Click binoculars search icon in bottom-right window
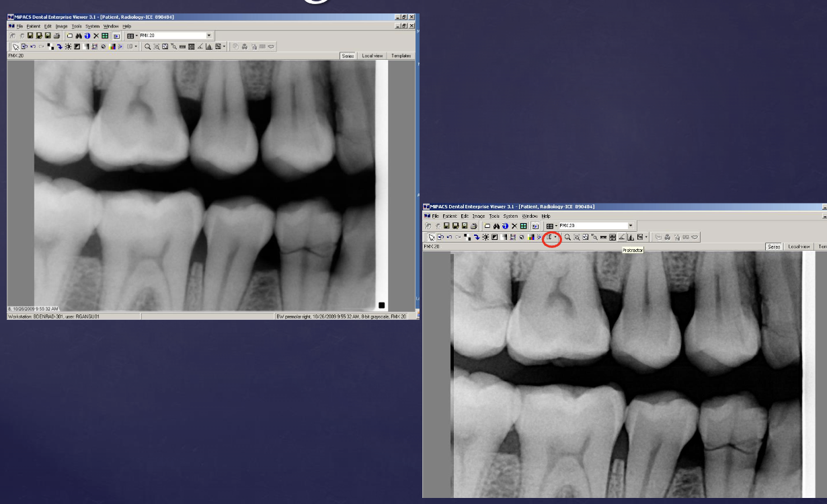This screenshot has height=504, width=827. point(496,226)
